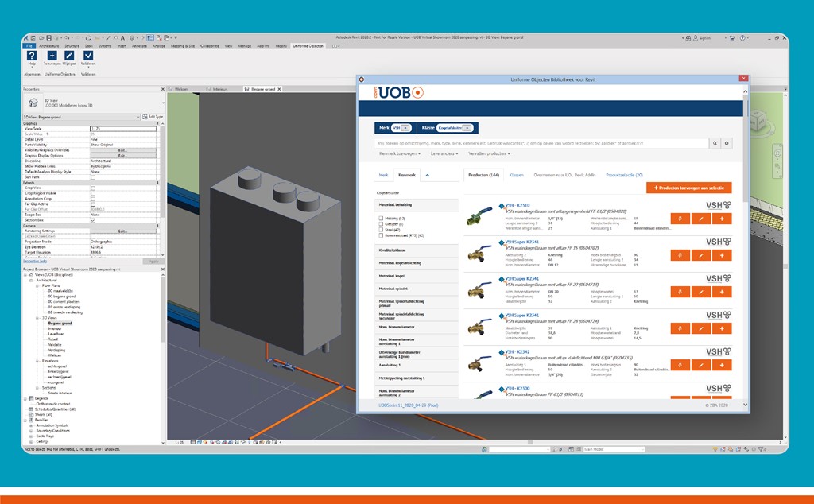Click the ball valve thumbnail of VSH - K2510
Screen dimensions: 814x504
[479, 216]
